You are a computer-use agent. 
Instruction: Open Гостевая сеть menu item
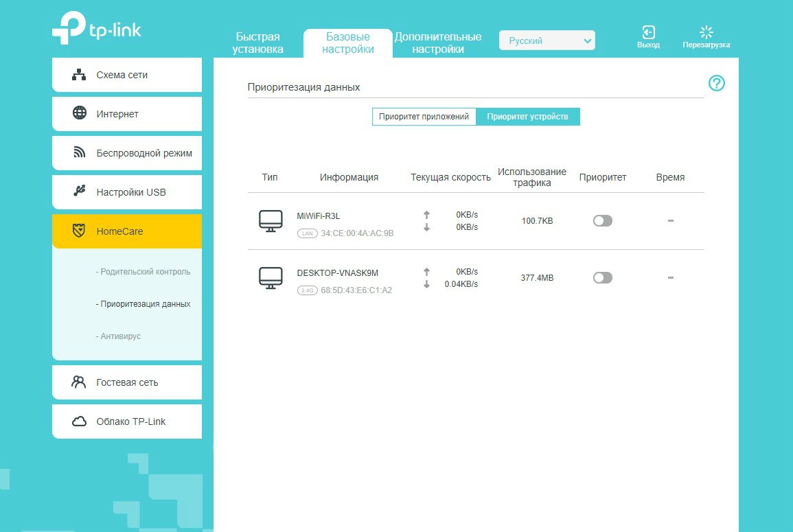point(127,382)
